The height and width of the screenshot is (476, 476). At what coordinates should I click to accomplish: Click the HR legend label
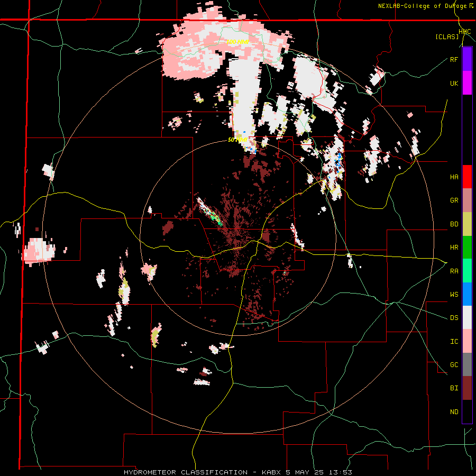coord(454,248)
